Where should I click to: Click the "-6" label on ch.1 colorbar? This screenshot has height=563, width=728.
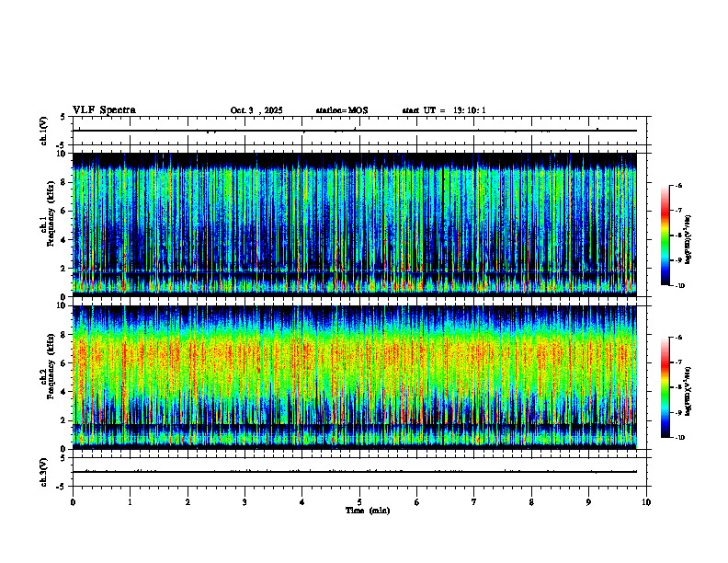678,186
